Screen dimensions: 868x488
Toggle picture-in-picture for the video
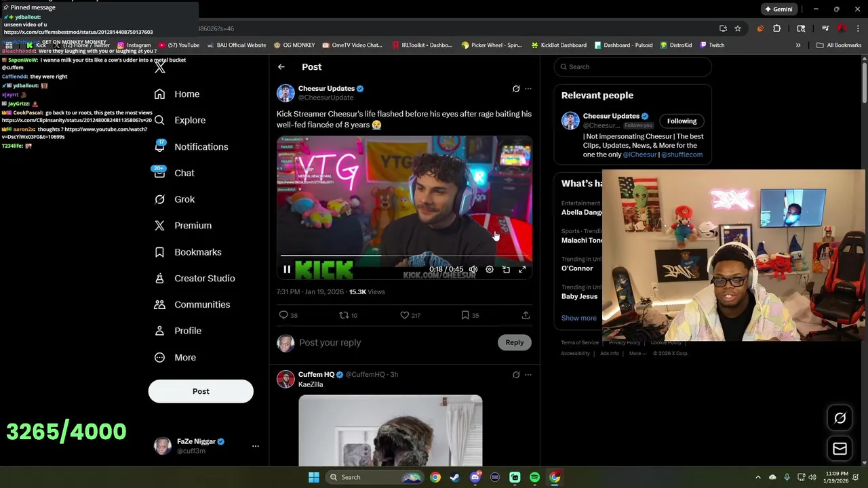coord(506,270)
